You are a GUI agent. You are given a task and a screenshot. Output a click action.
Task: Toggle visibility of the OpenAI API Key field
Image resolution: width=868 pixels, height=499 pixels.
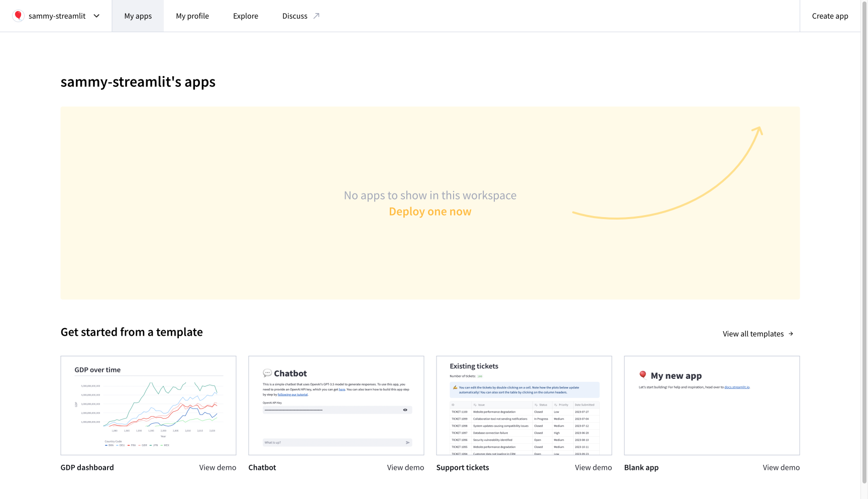pyautogui.click(x=405, y=410)
